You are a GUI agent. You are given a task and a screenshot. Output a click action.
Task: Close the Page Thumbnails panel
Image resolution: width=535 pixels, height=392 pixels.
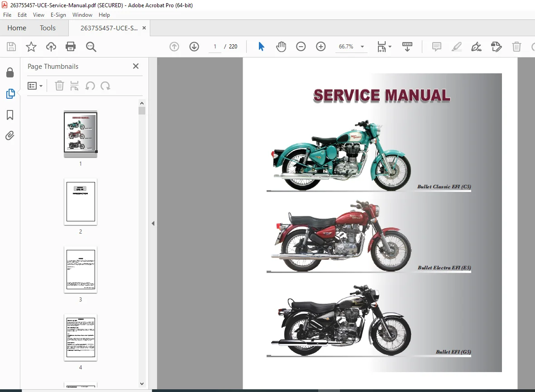point(136,66)
